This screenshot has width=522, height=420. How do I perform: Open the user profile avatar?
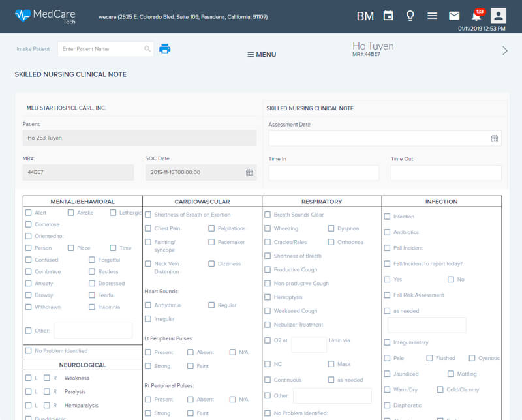pyautogui.click(x=499, y=16)
